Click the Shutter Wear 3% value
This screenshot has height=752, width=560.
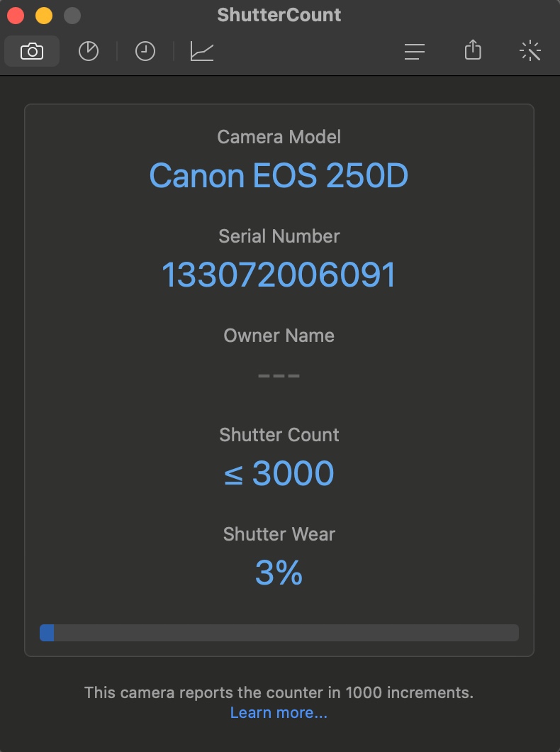coord(279,573)
